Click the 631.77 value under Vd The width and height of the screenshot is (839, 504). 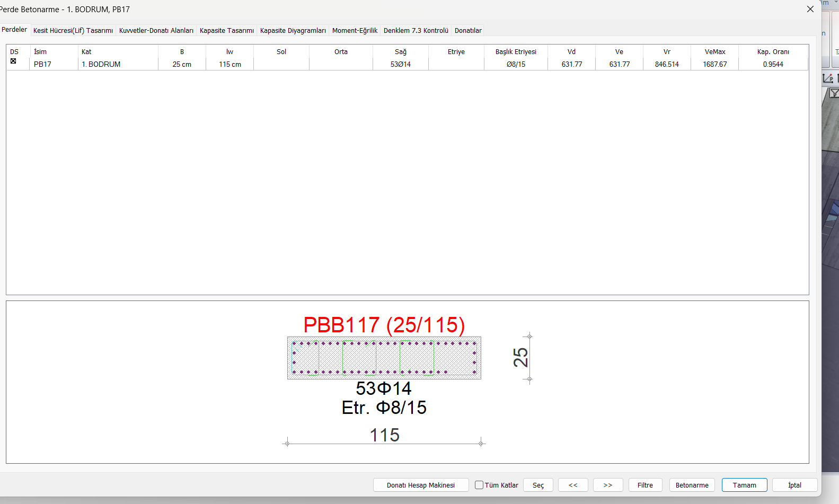[x=572, y=64]
